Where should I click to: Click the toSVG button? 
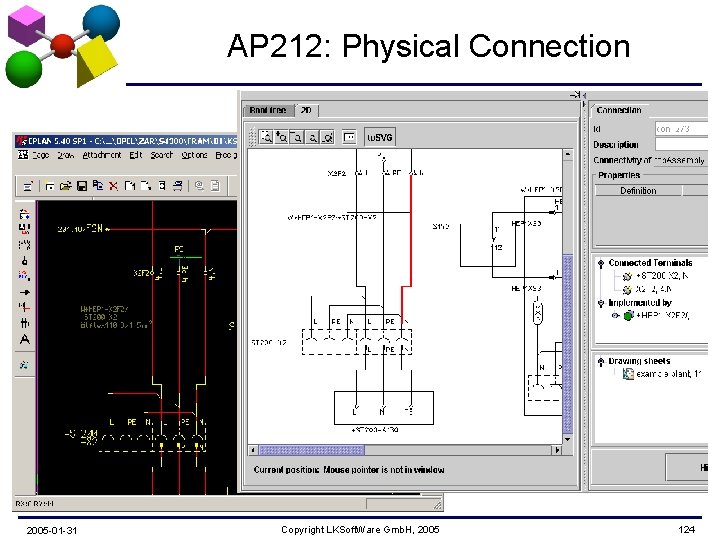(380, 137)
